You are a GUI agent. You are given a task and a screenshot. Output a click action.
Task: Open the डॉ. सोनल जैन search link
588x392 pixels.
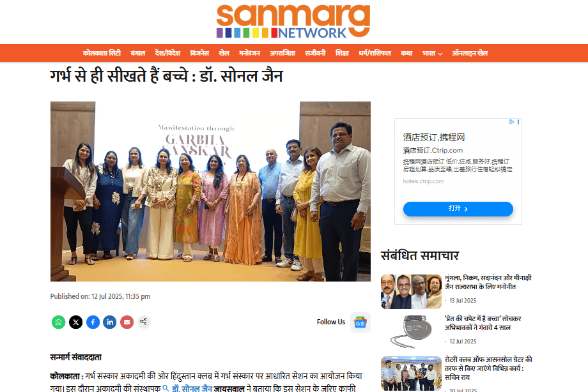click(x=187, y=388)
